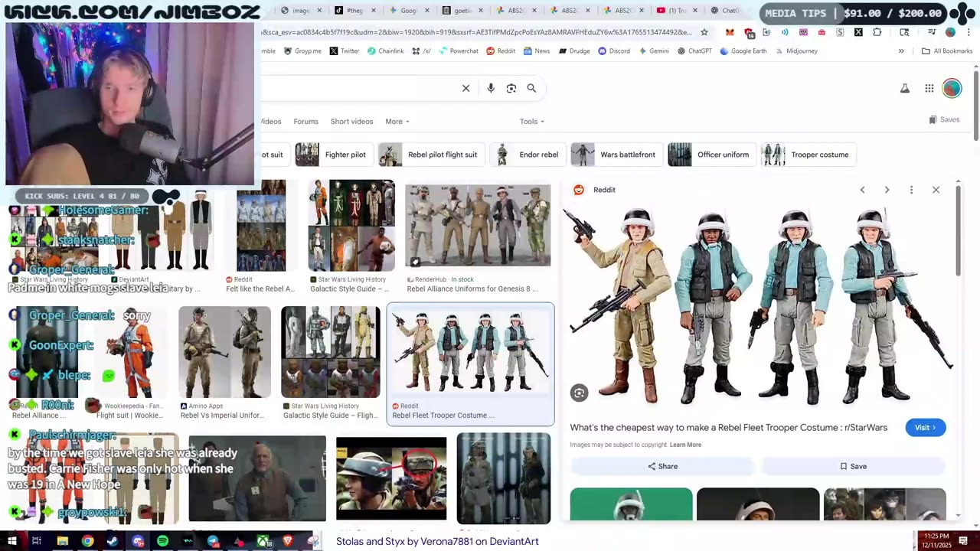
Task: Open the Midjourney bookmark
Action: pos(795,51)
